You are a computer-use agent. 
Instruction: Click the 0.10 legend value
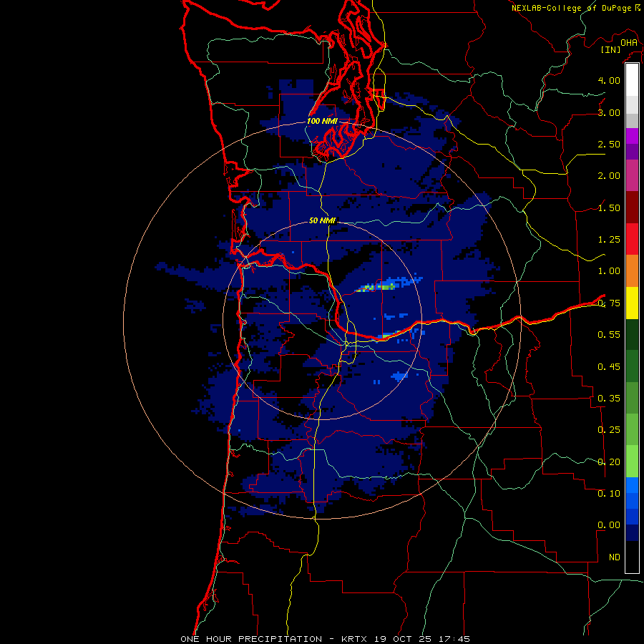609,494
